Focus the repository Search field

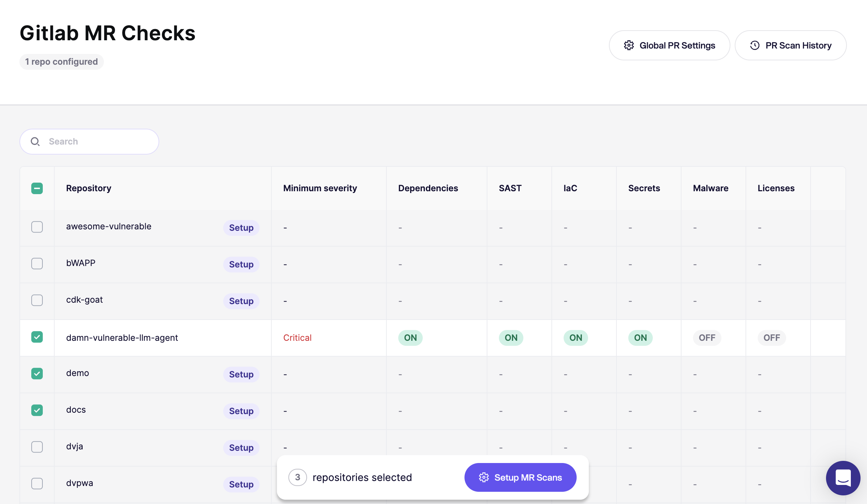tap(97, 142)
